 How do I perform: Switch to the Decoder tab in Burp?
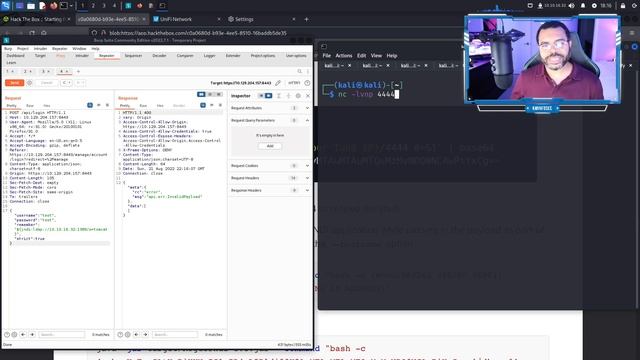(x=159, y=56)
